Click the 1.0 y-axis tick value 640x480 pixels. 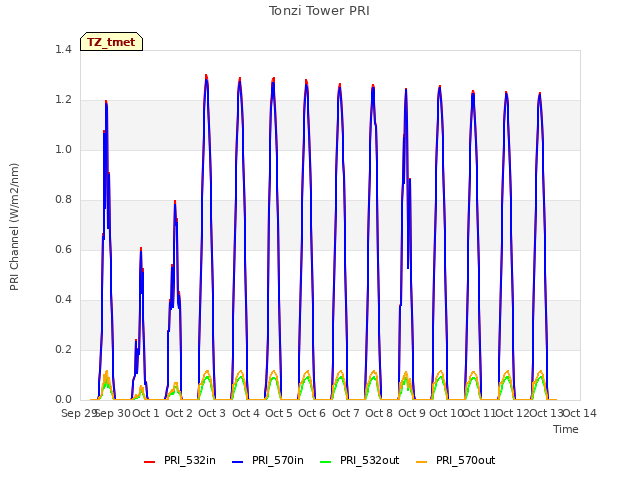pos(63,149)
